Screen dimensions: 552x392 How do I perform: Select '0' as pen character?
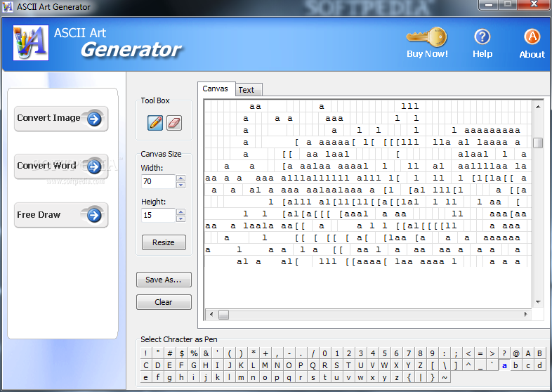pos(325,353)
